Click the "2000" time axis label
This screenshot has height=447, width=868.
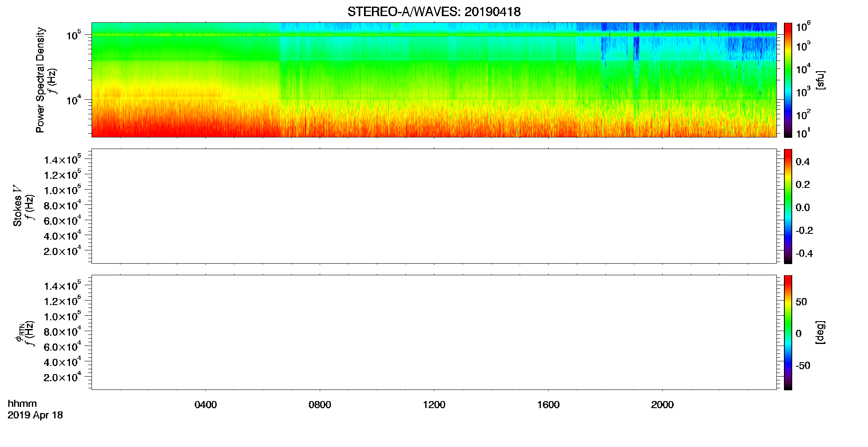(x=662, y=405)
